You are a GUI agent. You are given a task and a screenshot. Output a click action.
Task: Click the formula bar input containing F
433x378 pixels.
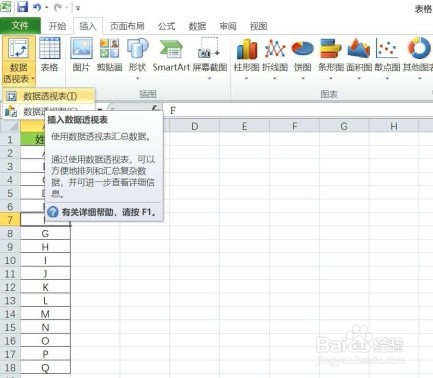point(299,110)
